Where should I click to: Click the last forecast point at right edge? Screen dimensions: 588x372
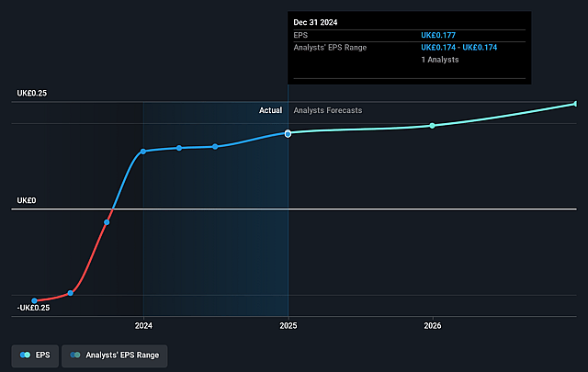pos(576,104)
